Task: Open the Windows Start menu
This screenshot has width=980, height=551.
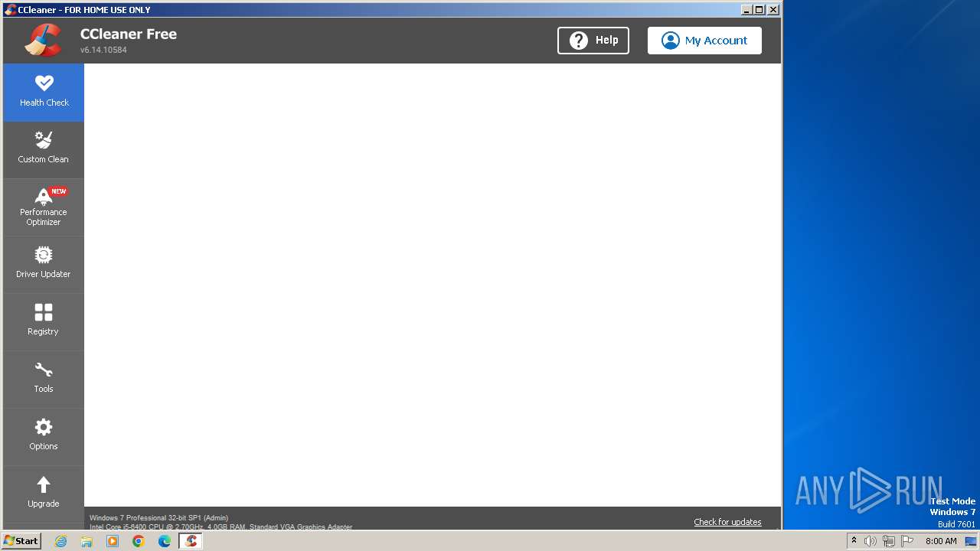Action: (x=21, y=541)
